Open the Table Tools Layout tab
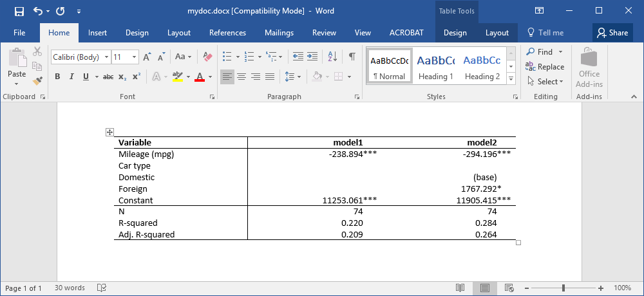The image size is (644, 296). click(x=497, y=33)
